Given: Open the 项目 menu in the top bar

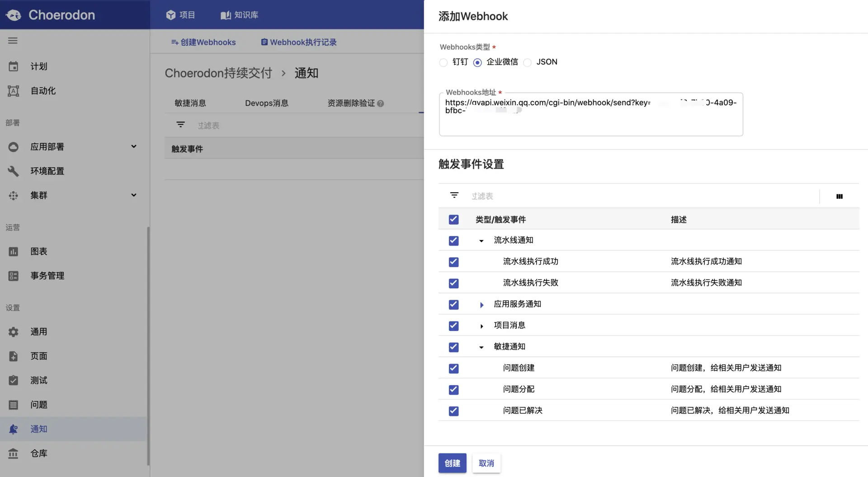Looking at the screenshot, I should point(180,14).
